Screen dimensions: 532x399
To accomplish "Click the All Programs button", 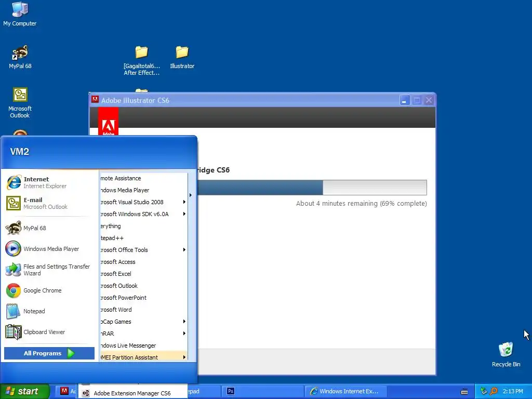I will 49,353.
